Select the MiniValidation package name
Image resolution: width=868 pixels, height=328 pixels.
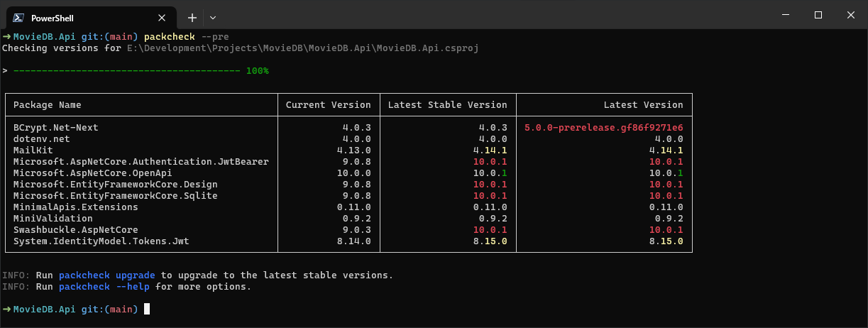pos(53,219)
